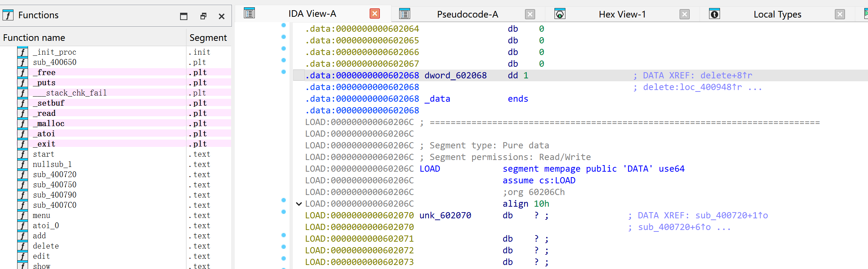The width and height of the screenshot is (868, 269).
Task: Follow the delete+8 data xref
Action: 726,75
